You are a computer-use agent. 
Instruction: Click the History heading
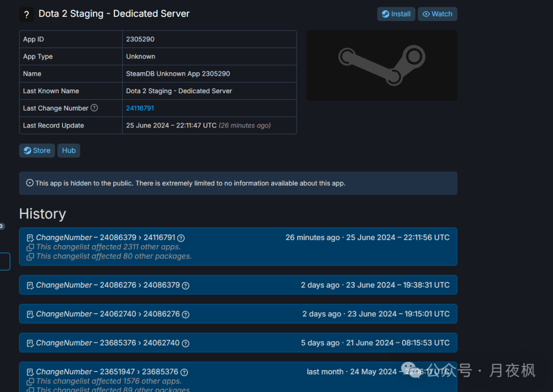click(42, 214)
